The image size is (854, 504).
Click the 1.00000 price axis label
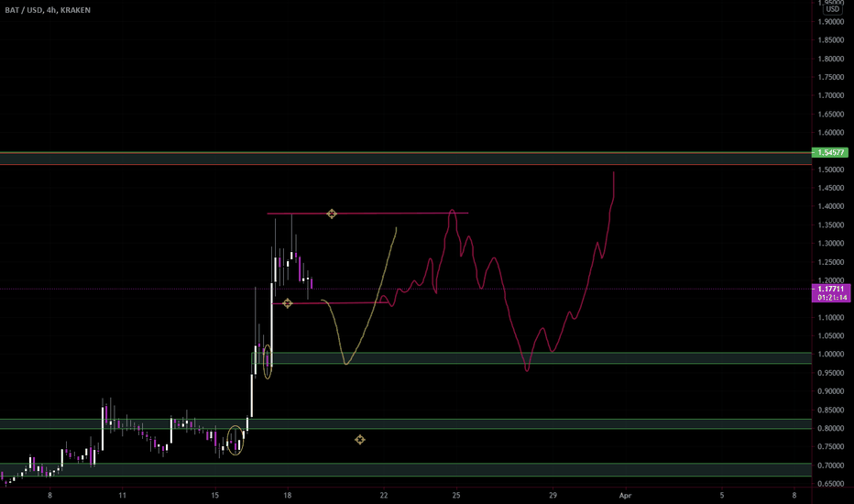pyautogui.click(x=830, y=354)
